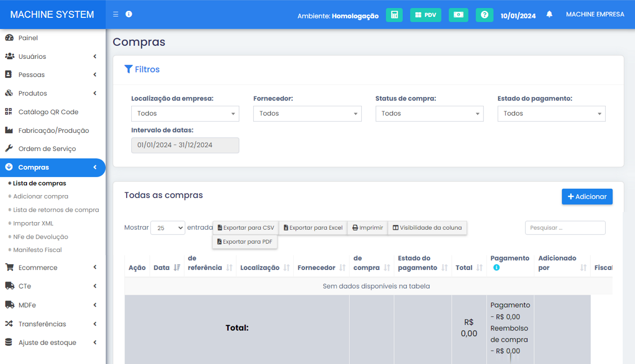Click the Pessoas address book icon
This screenshot has width=635, height=364.
pos(8,74)
